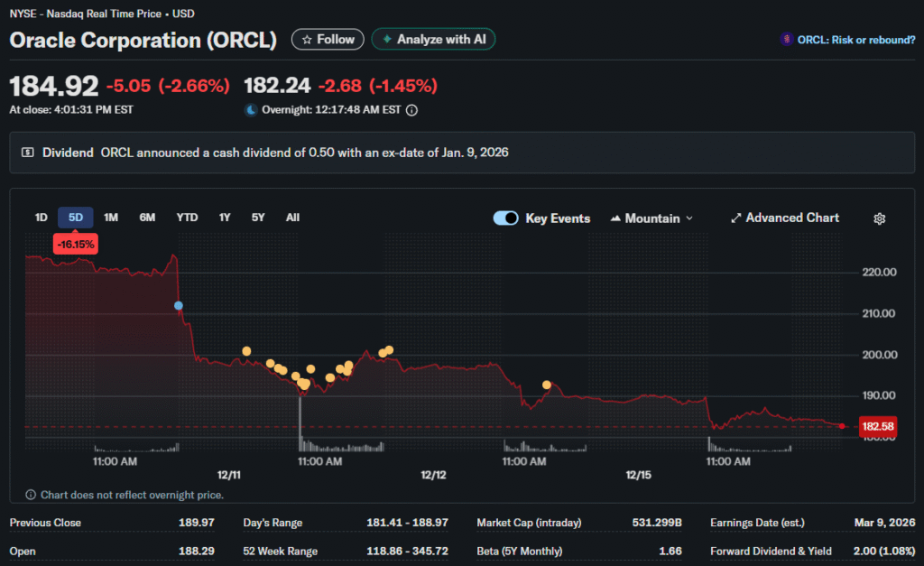
Task: Click the chart disclaimer info icon
Action: click(x=31, y=495)
